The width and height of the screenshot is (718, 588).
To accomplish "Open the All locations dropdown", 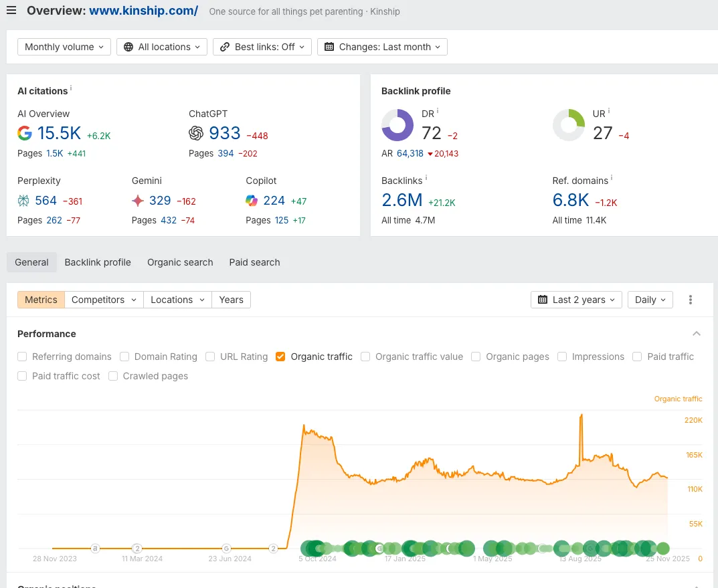I will pos(162,47).
